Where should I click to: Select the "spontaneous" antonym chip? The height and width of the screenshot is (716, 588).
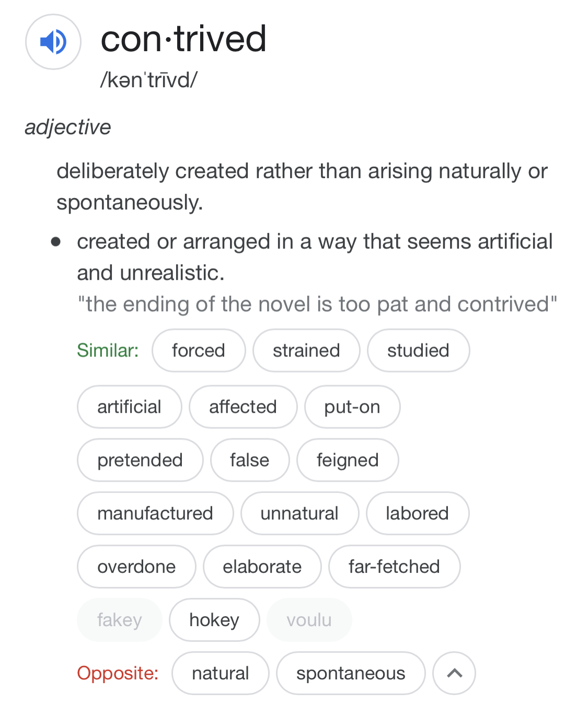(351, 673)
